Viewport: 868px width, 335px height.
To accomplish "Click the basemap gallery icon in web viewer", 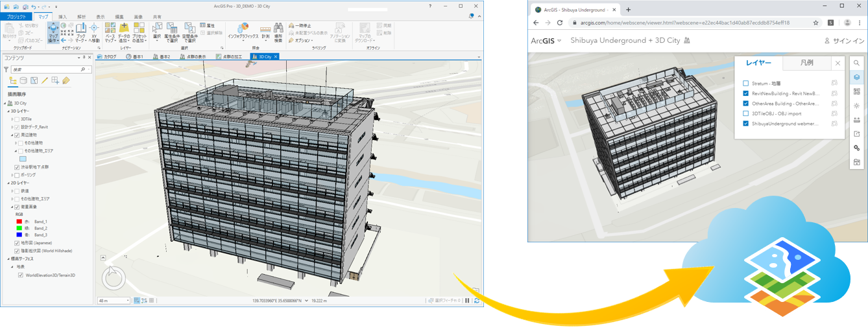I will click(x=856, y=91).
